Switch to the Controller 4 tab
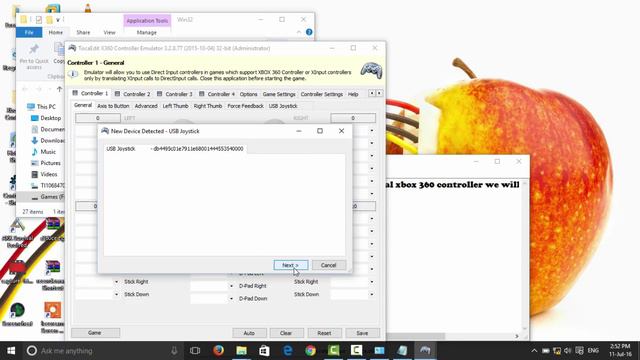Image resolution: width=640 pixels, height=360 pixels. (217, 94)
